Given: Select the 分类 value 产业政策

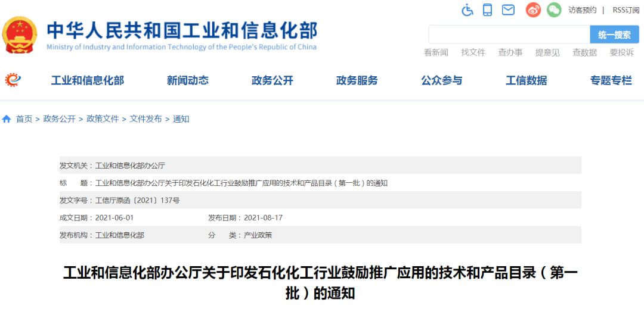Looking at the screenshot, I should pyautogui.click(x=258, y=235).
